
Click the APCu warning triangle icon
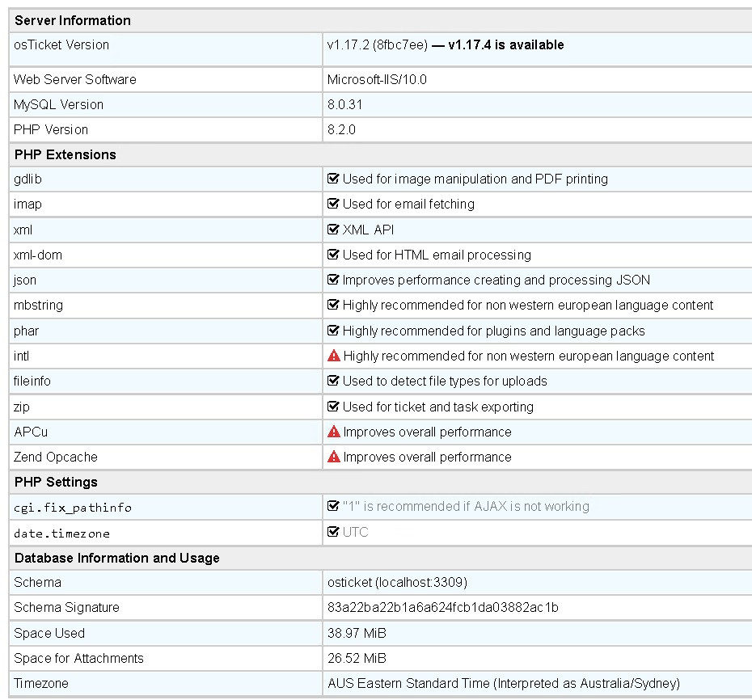[x=333, y=432]
